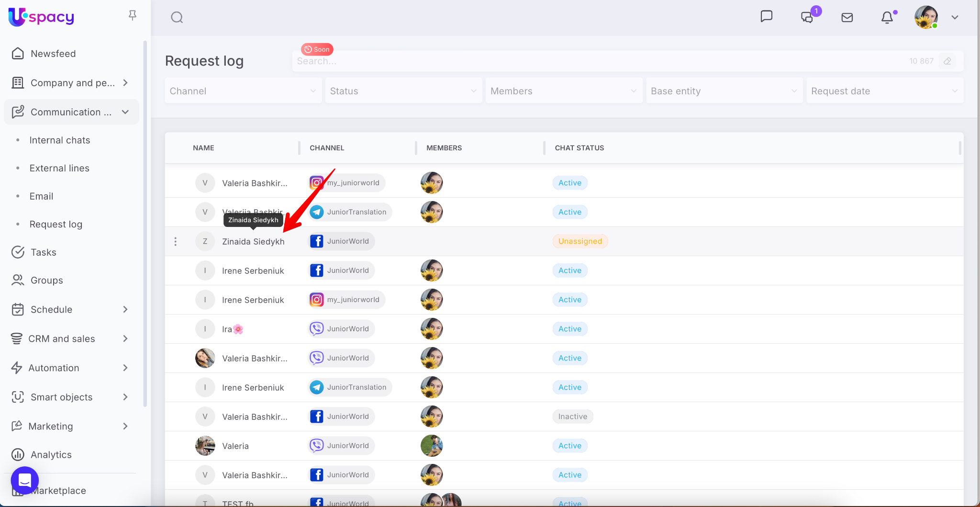Image resolution: width=980 pixels, height=507 pixels.
Task: Open the Irene Serbeniuk my_juniorworld Instagram request
Action: (253, 300)
